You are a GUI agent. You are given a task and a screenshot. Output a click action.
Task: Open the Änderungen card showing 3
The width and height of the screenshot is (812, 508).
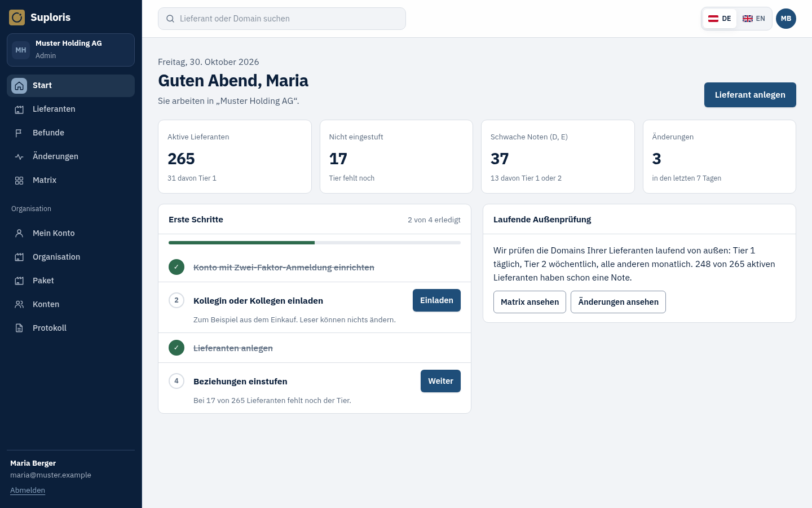click(x=720, y=157)
